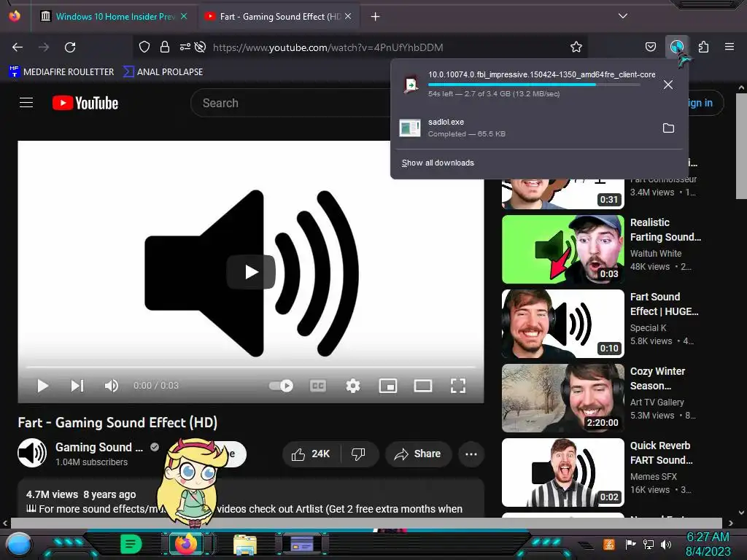Go to YouTube home via logo
This screenshot has width=747, height=560.
(x=85, y=103)
